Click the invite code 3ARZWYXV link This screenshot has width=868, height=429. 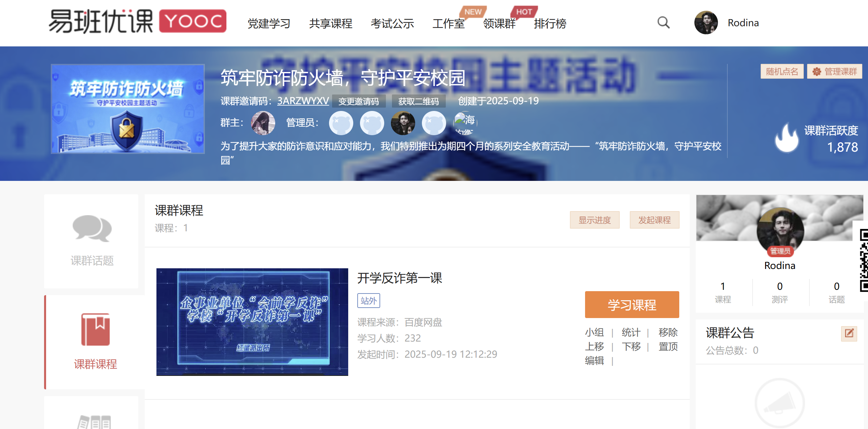tap(302, 101)
